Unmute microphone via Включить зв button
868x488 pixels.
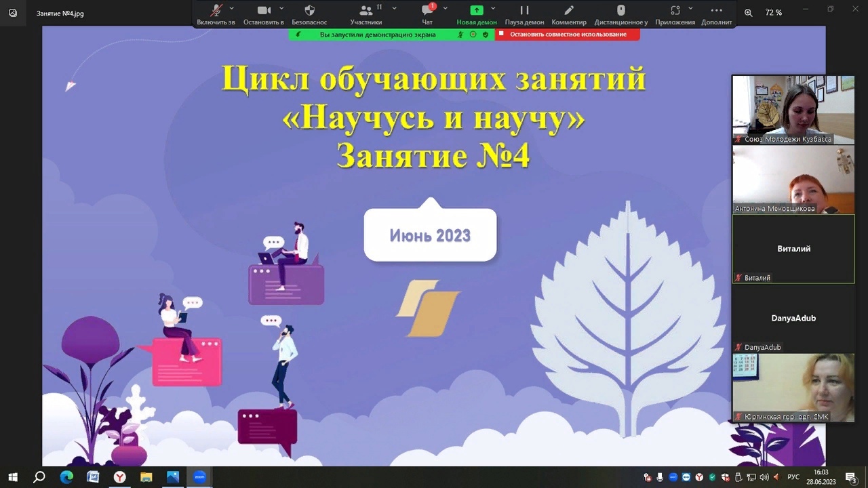click(216, 14)
